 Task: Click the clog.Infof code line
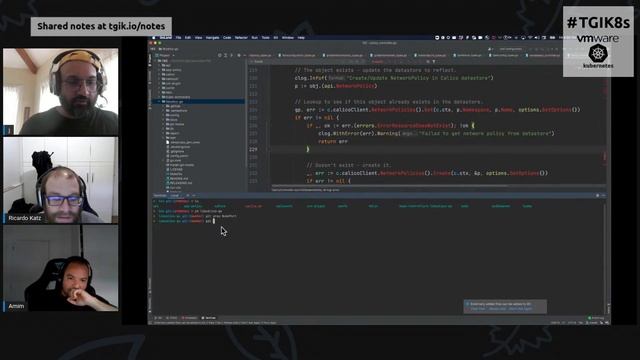tap(394, 78)
